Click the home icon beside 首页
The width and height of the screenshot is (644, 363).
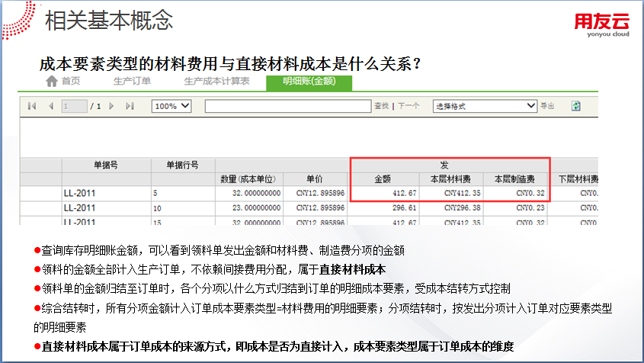click(x=51, y=81)
